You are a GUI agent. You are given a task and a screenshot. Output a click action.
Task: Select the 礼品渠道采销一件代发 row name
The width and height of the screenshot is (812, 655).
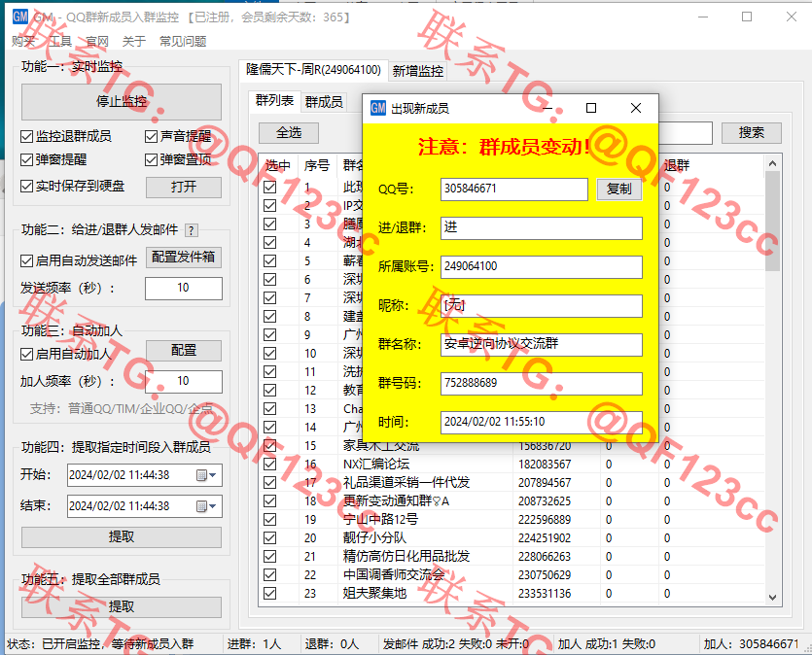(x=406, y=483)
